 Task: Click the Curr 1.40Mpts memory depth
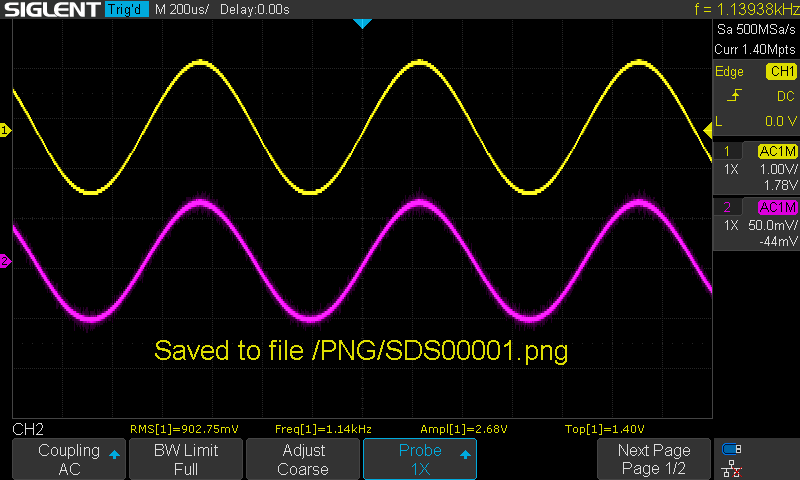point(755,49)
